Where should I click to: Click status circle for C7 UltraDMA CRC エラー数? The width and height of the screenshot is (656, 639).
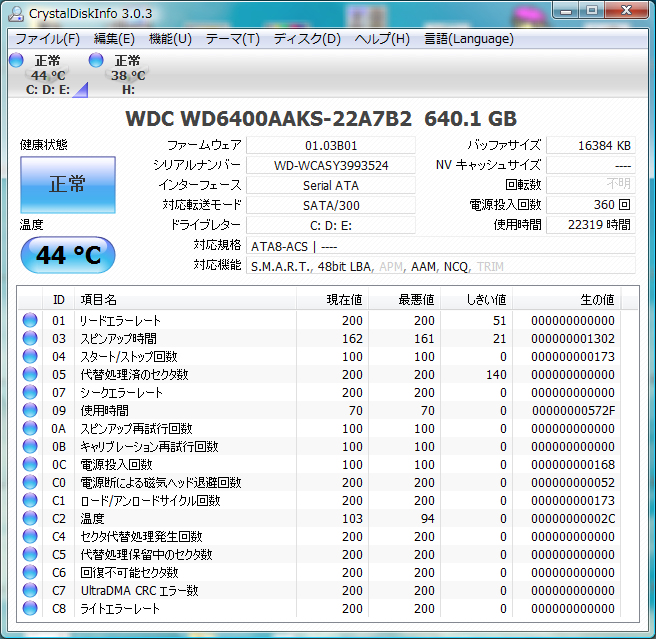(x=30, y=590)
